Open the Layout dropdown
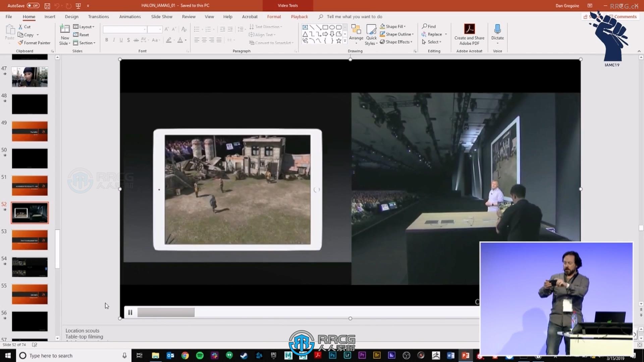Image resolution: width=644 pixels, height=362 pixels. (84, 27)
